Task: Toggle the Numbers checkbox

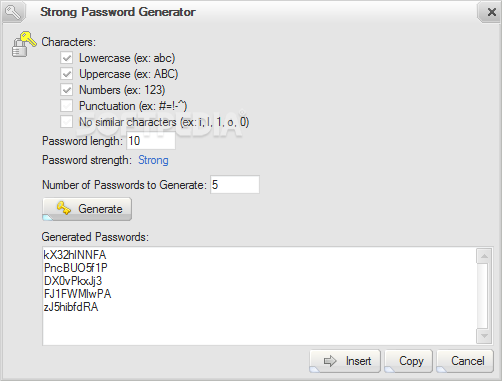Action: [67, 90]
